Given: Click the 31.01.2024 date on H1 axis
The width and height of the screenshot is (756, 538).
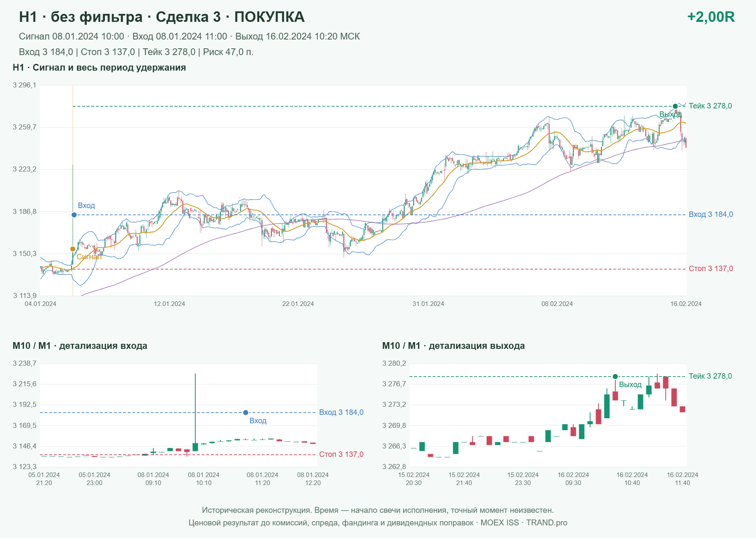Looking at the screenshot, I should 428,304.
